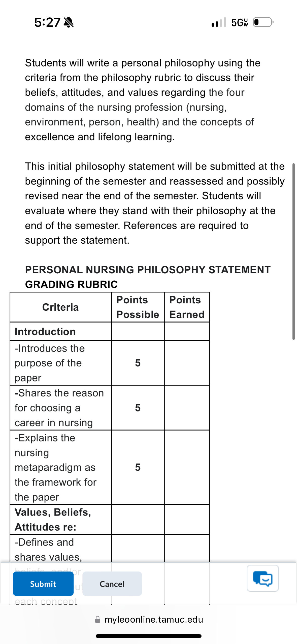Image resolution: width=297 pixels, height=644 pixels.
Task: Click Points Earned cell for purpose of paper
Action: [x=187, y=363]
